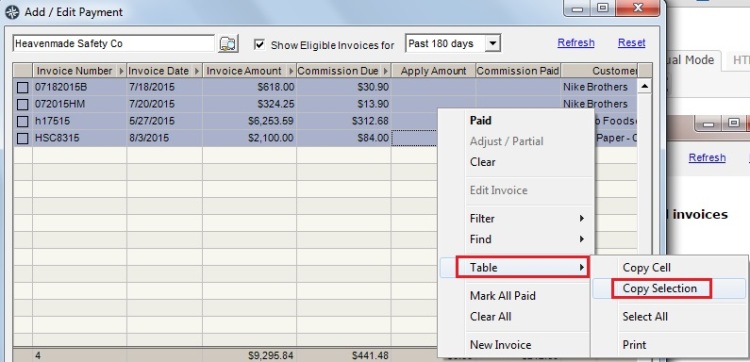Expand the Filter submenu
The width and height of the screenshot is (750, 362).
click(x=516, y=219)
